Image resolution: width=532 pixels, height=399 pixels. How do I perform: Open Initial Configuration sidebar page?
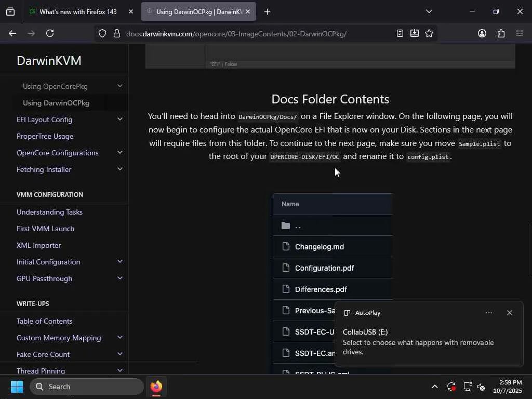point(48,262)
